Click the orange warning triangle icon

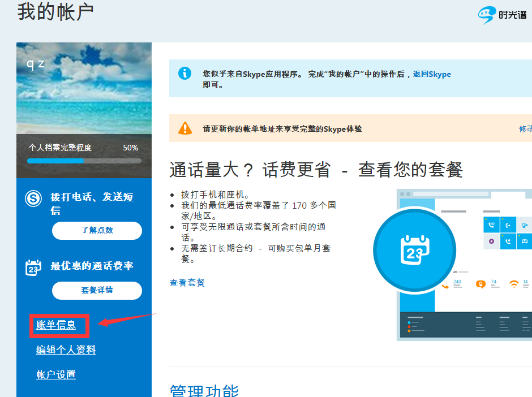[185, 128]
